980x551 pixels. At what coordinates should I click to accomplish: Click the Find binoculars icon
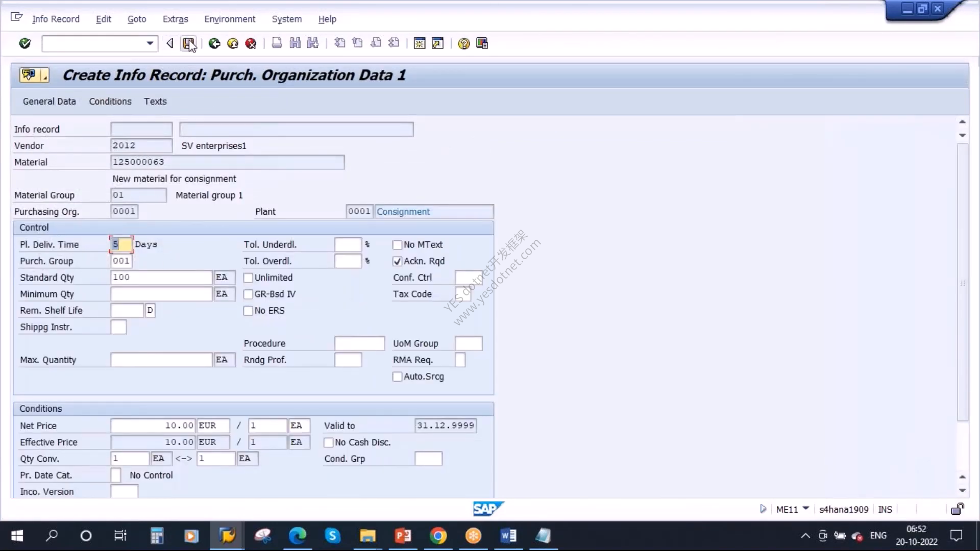coord(295,43)
